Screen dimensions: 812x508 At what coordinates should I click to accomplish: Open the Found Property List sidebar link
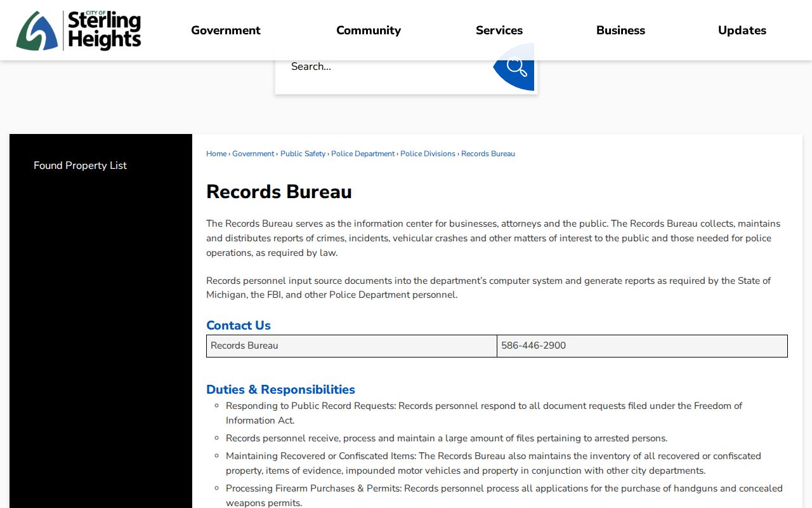(x=81, y=165)
